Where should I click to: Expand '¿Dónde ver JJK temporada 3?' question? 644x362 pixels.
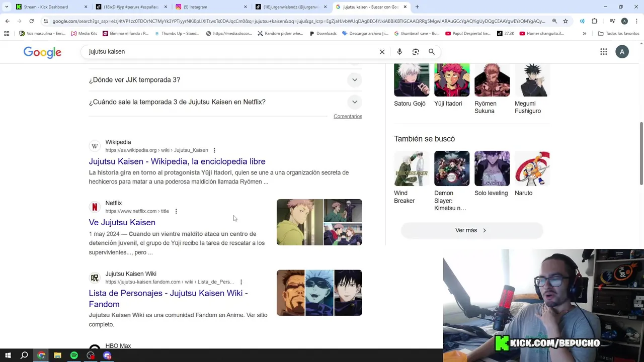point(225,80)
